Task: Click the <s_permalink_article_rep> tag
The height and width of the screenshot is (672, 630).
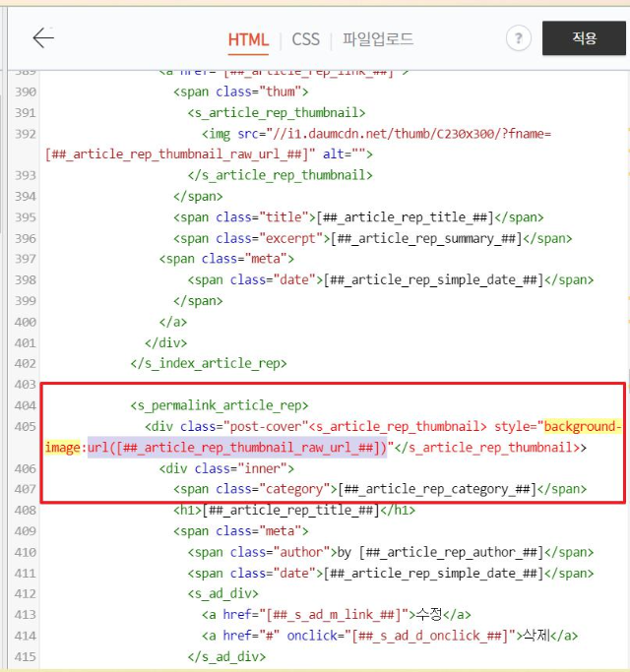Action: 220,405
